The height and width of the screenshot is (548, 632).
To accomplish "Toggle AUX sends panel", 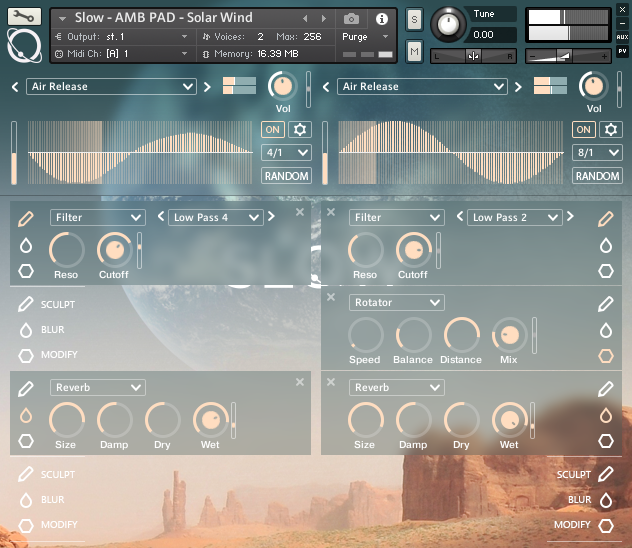I will coord(622,37).
